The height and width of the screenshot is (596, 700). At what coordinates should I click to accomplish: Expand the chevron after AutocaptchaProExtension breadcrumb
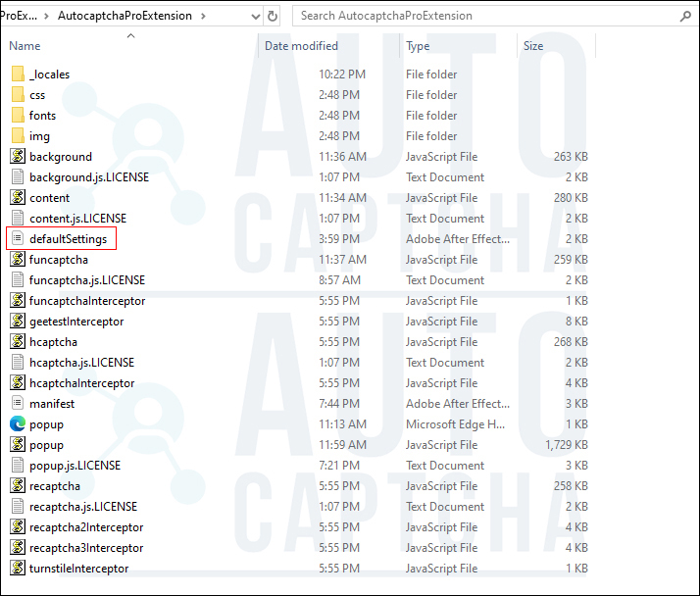coord(204,16)
